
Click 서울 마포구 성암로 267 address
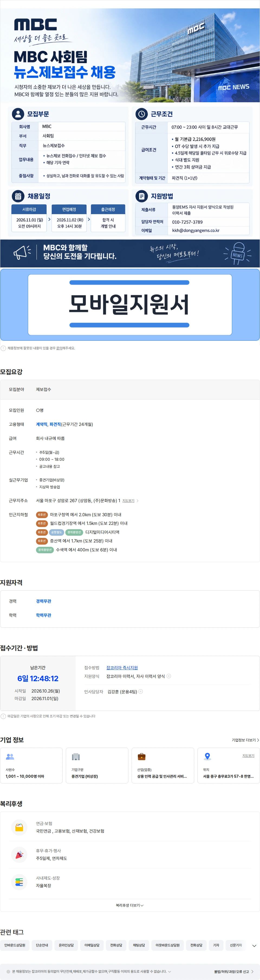point(78,501)
